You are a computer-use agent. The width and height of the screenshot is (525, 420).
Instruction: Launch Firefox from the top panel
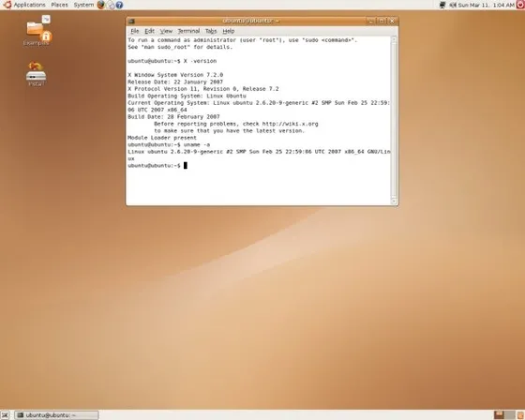(101, 5)
